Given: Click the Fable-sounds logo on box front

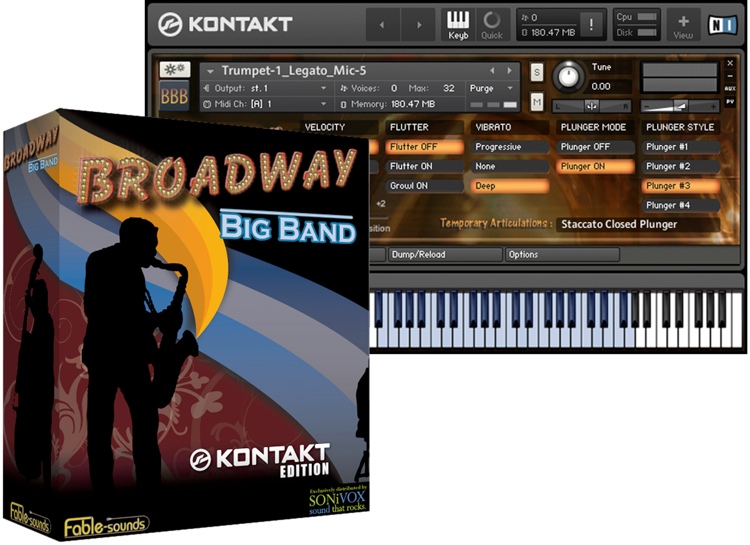Looking at the screenshot, I should pyautogui.click(x=107, y=526).
